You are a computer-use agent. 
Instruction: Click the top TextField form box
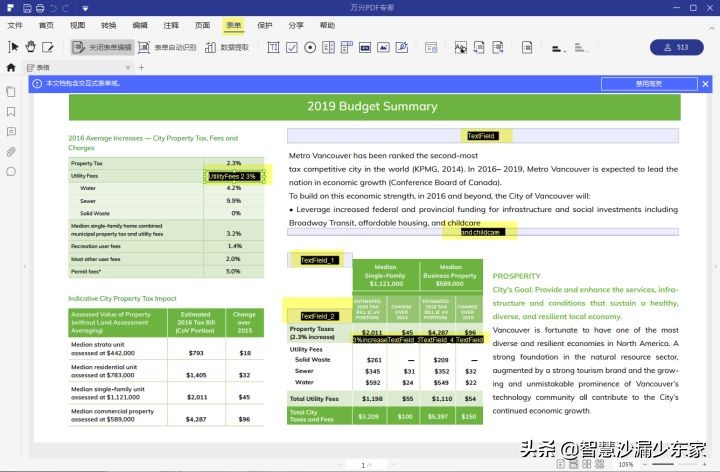click(483, 136)
